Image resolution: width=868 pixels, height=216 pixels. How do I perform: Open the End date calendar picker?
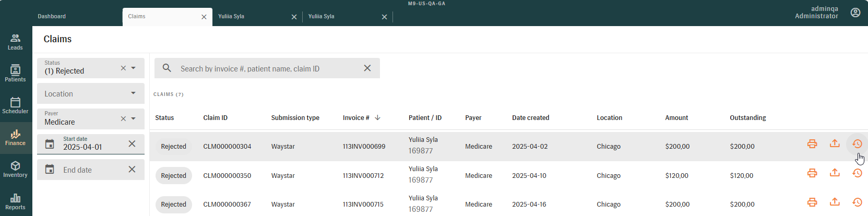tap(50, 170)
